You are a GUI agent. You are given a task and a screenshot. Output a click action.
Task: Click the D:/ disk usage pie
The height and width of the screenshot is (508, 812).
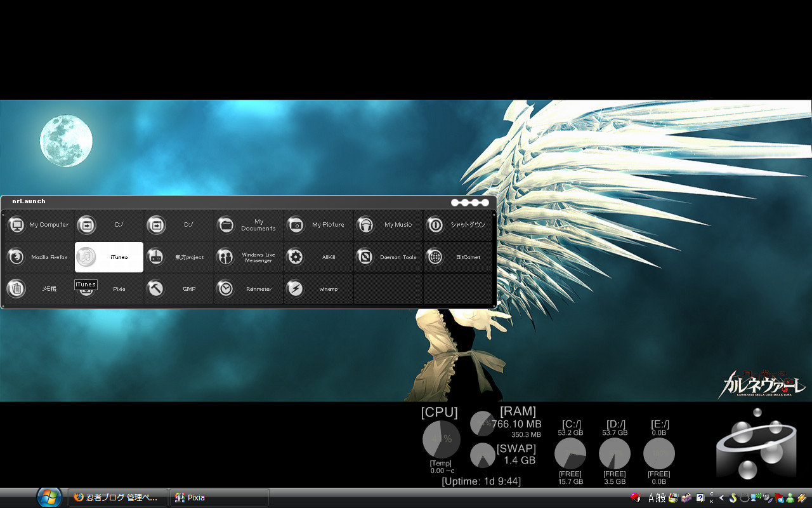click(615, 454)
